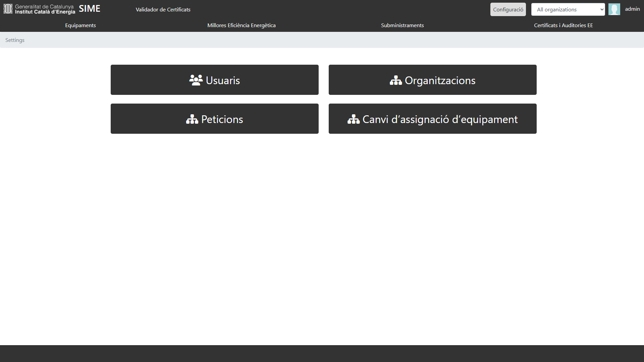Open the Equipaments menu
The image size is (644, 362).
[80, 25]
